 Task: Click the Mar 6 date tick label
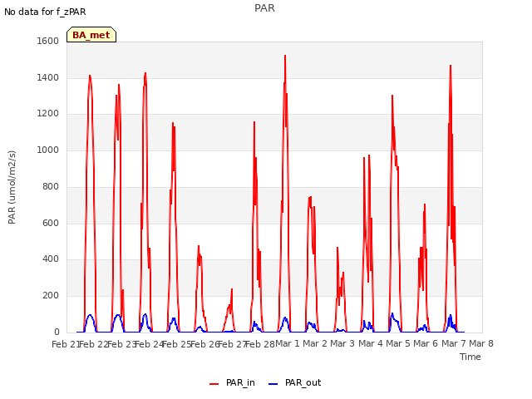426,343
